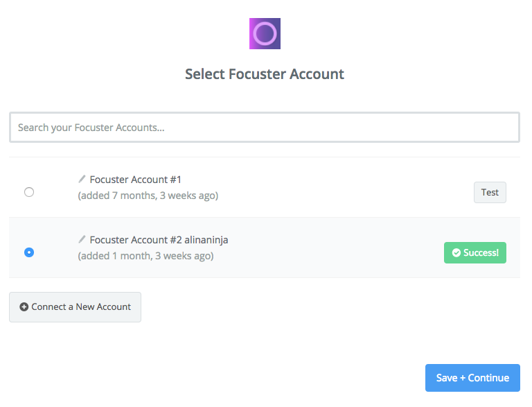Screen dimensions: 532x407
Task: Click the highlighted Account #2 row background
Action: tap(265, 248)
